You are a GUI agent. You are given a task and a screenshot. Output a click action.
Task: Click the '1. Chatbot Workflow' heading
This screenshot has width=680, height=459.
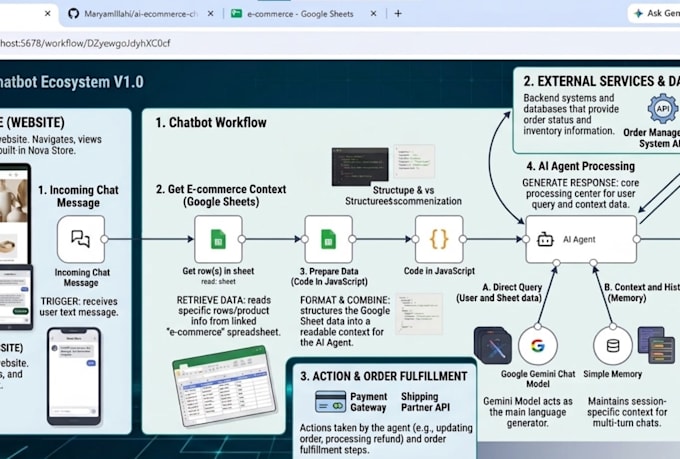[211, 123]
